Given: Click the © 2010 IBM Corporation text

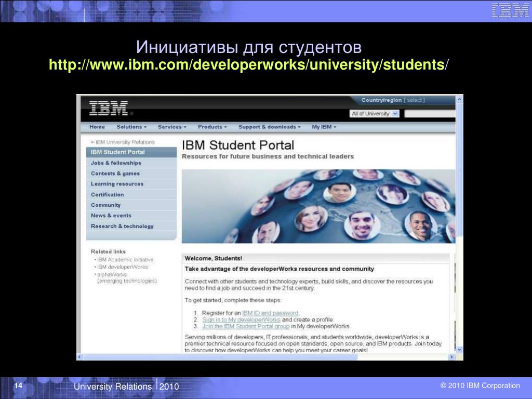Looking at the screenshot, I should click(x=480, y=386).
